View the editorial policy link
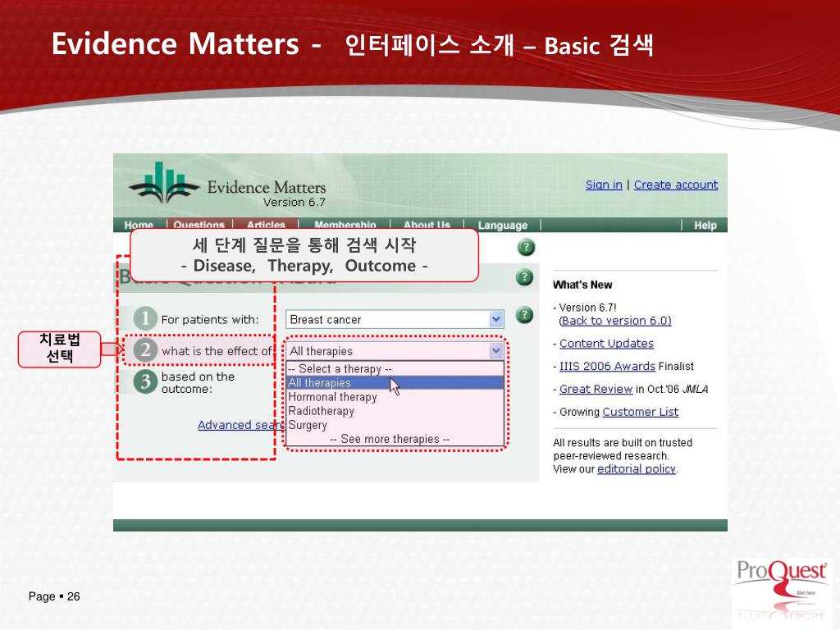The image size is (840, 630). click(637, 468)
